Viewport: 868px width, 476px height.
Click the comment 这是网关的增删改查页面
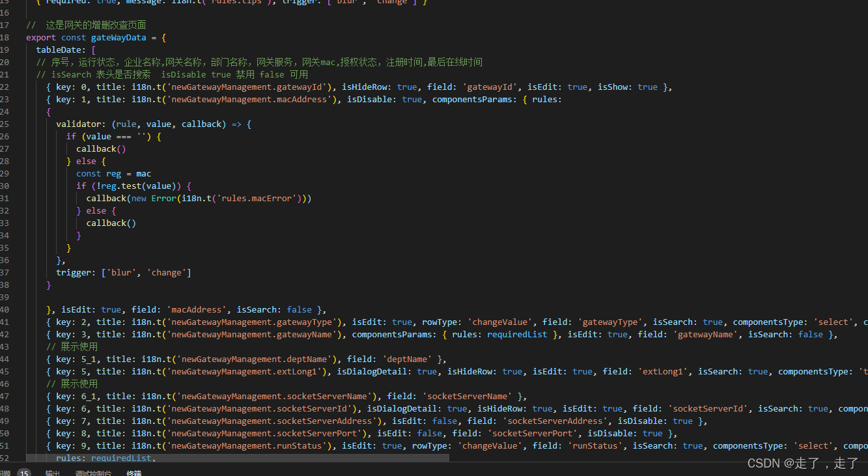[86, 25]
